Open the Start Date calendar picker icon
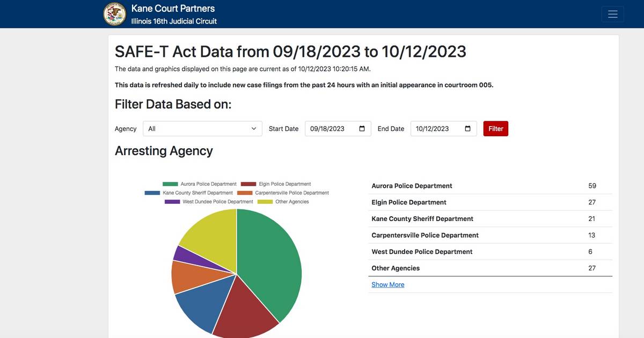This screenshot has height=338, width=644. pos(362,129)
